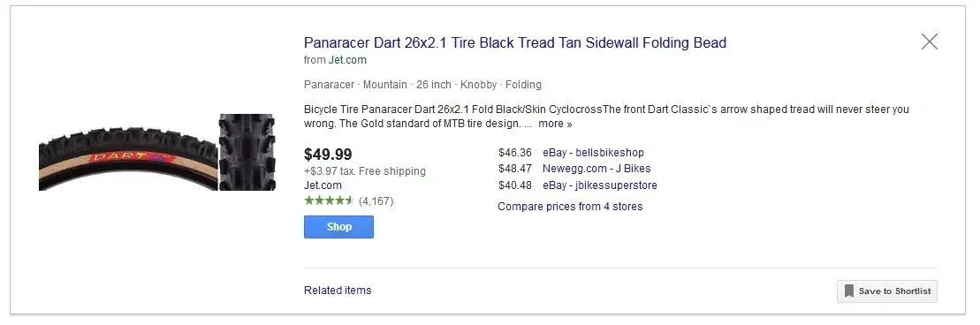Expand the Related items section
Image resolution: width=980 pixels, height=325 pixels.
pos(338,290)
